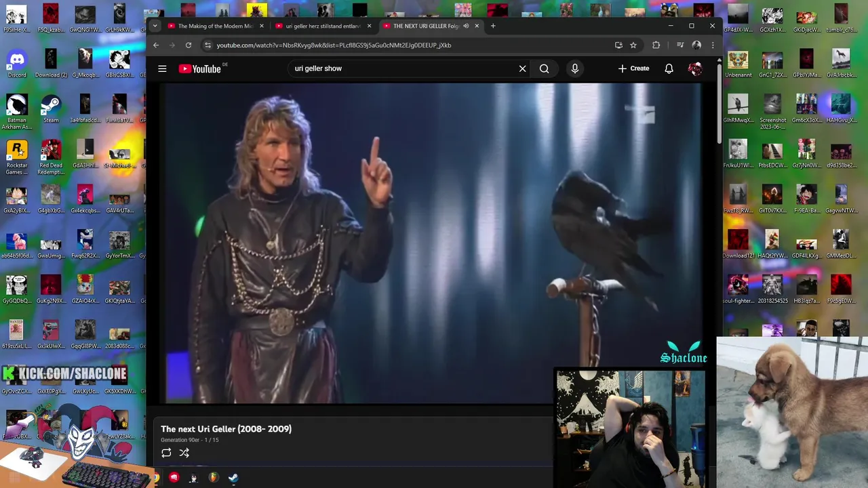
Task: Click the YouTube video player
Action: 434,243
